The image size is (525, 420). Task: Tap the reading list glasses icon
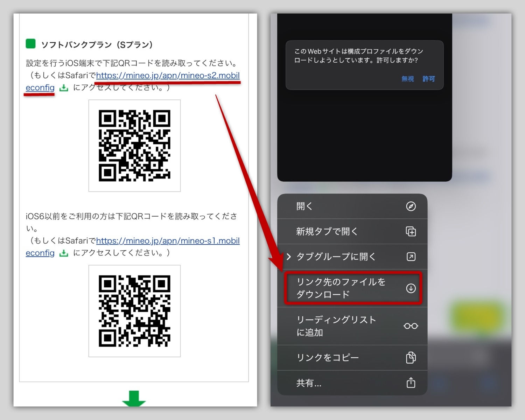411,326
